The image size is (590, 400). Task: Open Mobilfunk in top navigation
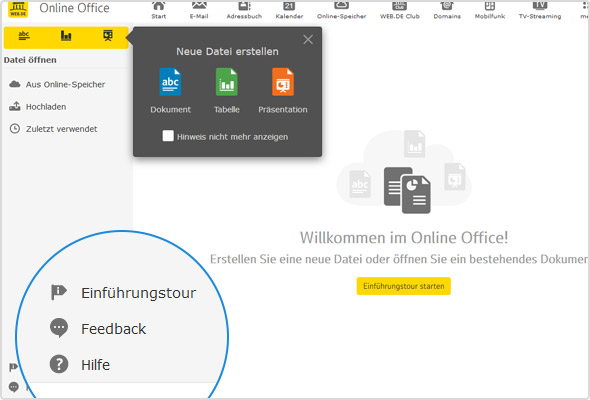pyautogui.click(x=490, y=10)
